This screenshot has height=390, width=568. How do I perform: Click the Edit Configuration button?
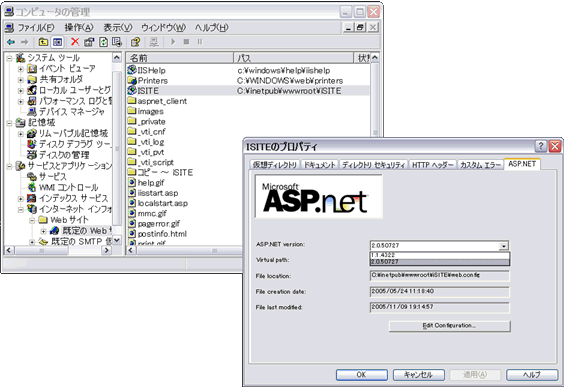449,326
